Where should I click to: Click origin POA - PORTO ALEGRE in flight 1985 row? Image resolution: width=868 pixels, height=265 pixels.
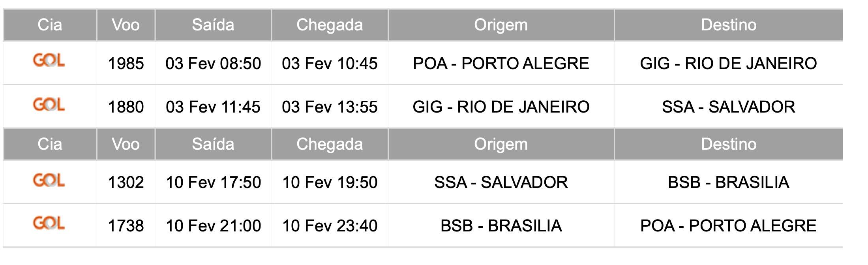pos(501,64)
